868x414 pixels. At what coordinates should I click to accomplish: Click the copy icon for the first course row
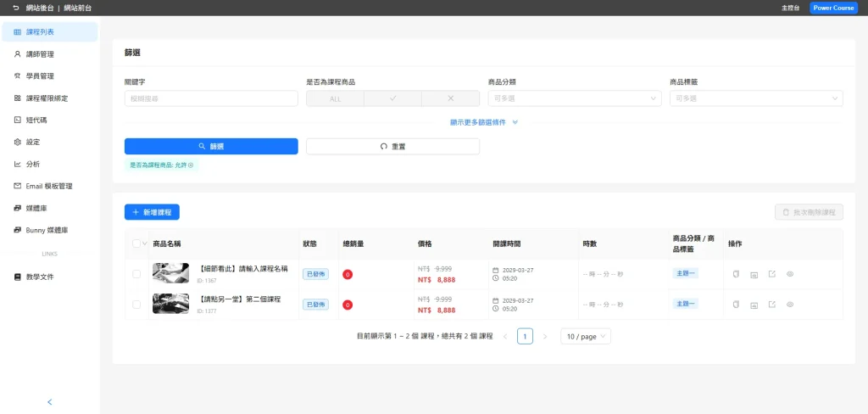pyautogui.click(x=736, y=274)
